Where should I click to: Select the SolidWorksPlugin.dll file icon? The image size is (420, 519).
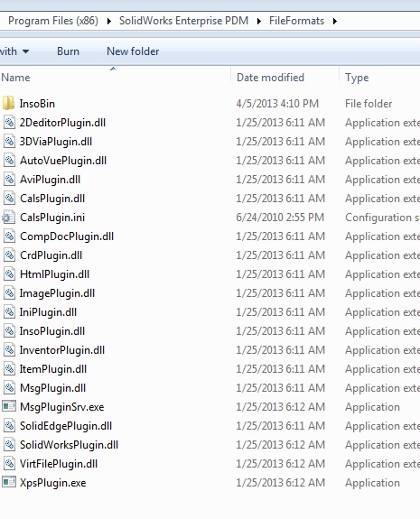(x=9, y=444)
